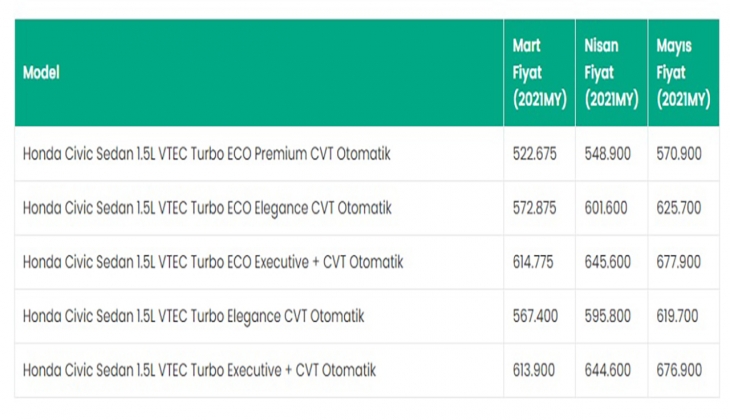
Task: Select the ECO Executive + CVT Otomatik model name
Action: [212, 262]
